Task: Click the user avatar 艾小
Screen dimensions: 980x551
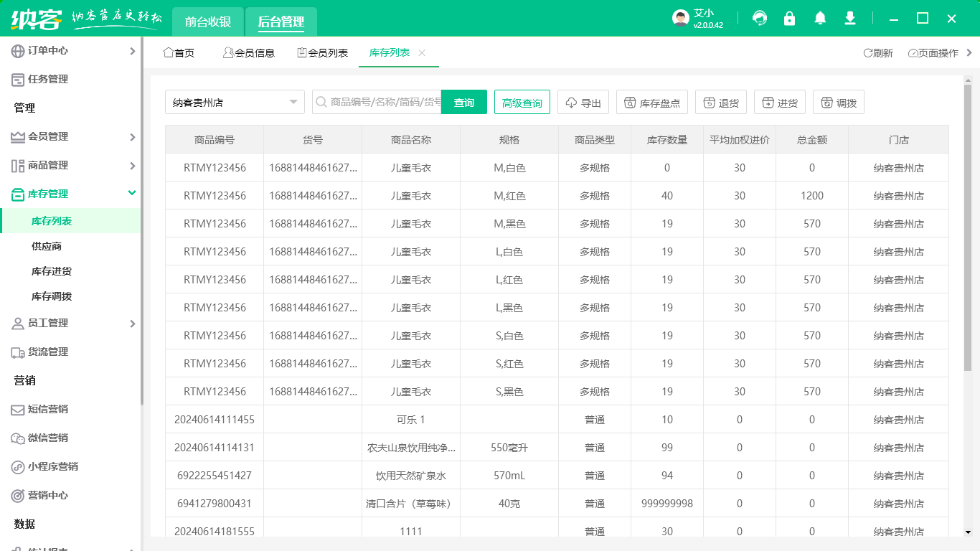Action: pos(681,19)
